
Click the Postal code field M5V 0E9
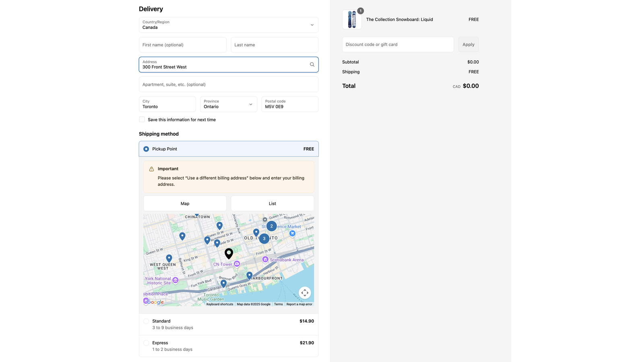(290, 104)
